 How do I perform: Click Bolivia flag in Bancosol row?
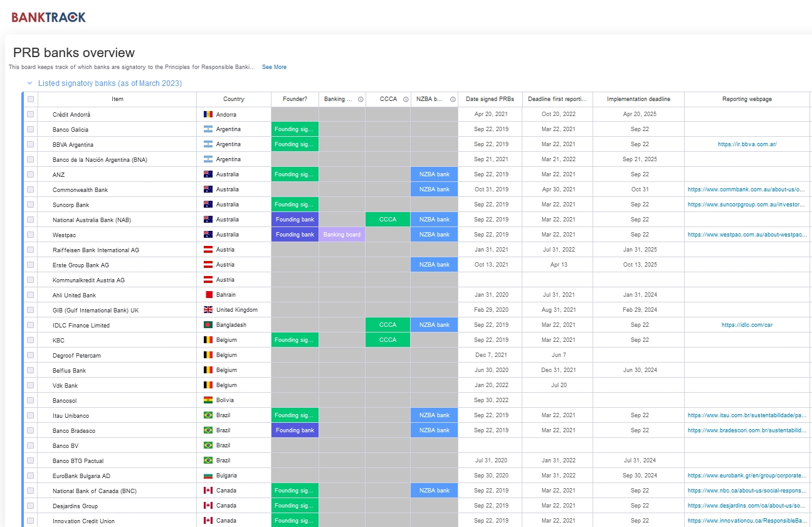[x=208, y=400]
